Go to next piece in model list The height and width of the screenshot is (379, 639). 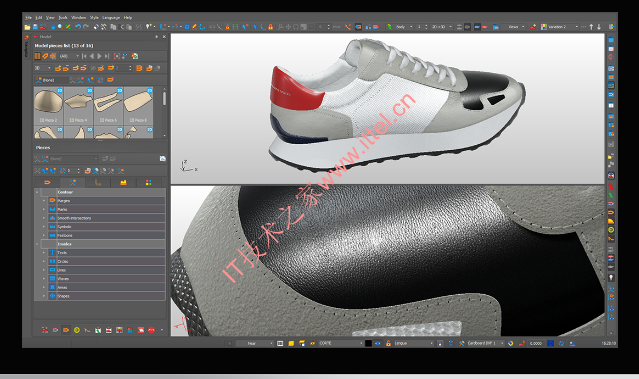(99, 56)
